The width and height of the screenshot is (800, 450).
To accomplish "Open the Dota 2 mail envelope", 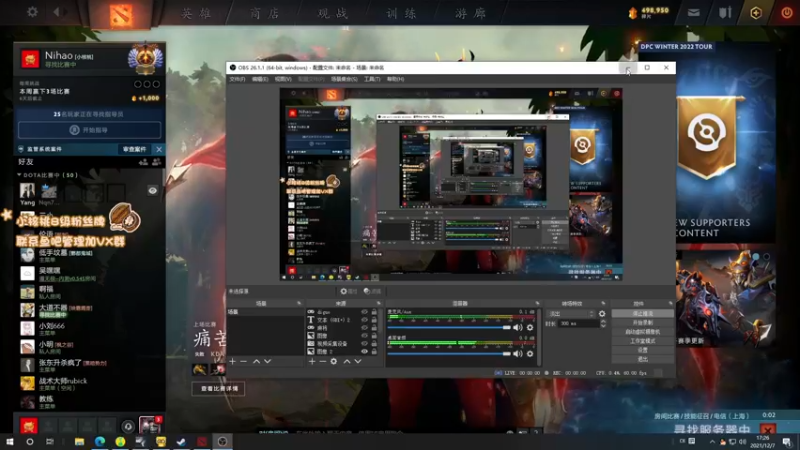I will [693, 13].
